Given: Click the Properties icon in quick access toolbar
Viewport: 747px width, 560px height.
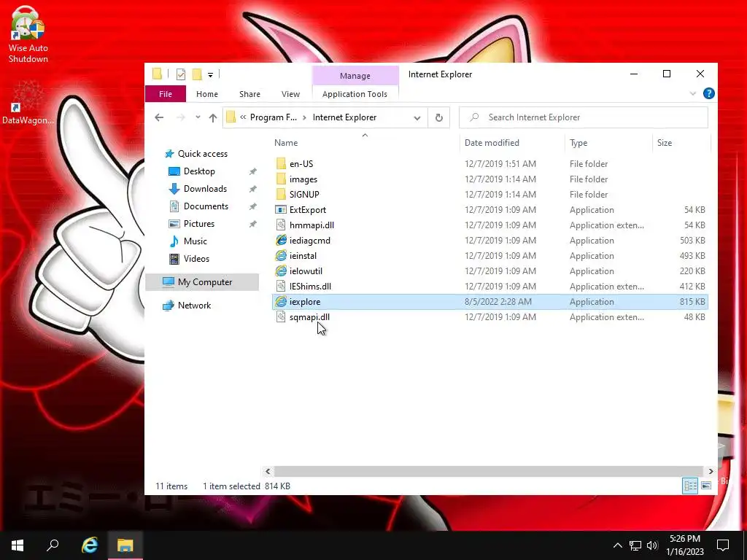Looking at the screenshot, I should click(x=181, y=74).
